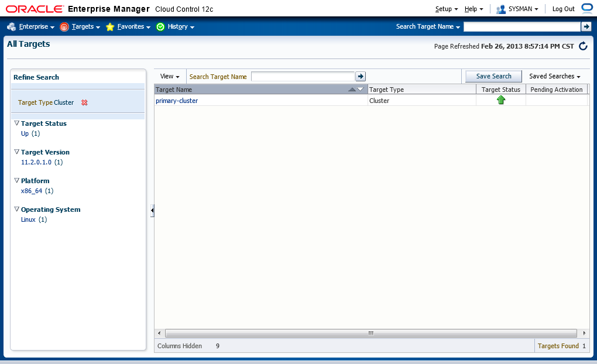The height and width of the screenshot is (364, 597).
Task: Sort Target Name ascending arrow
Action: pos(352,90)
